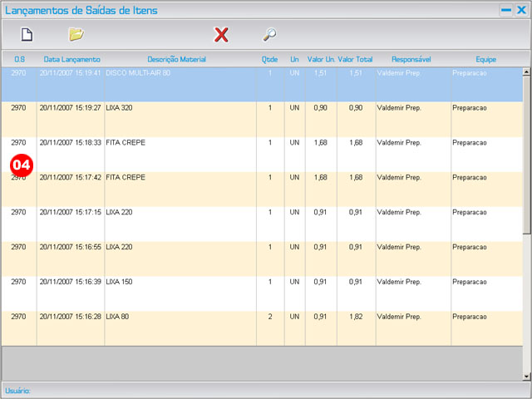The height and width of the screenshot is (399, 532).
Task: Click the Equipe column header
Action: pos(485,60)
